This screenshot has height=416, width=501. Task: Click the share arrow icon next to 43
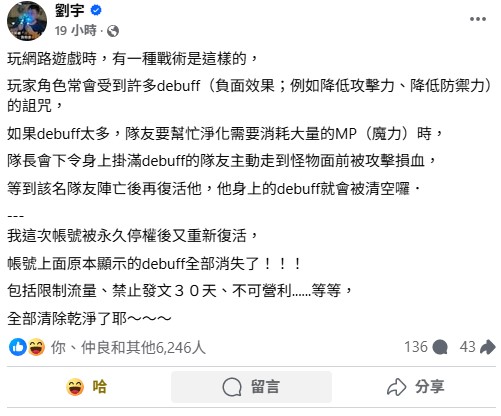point(487,347)
